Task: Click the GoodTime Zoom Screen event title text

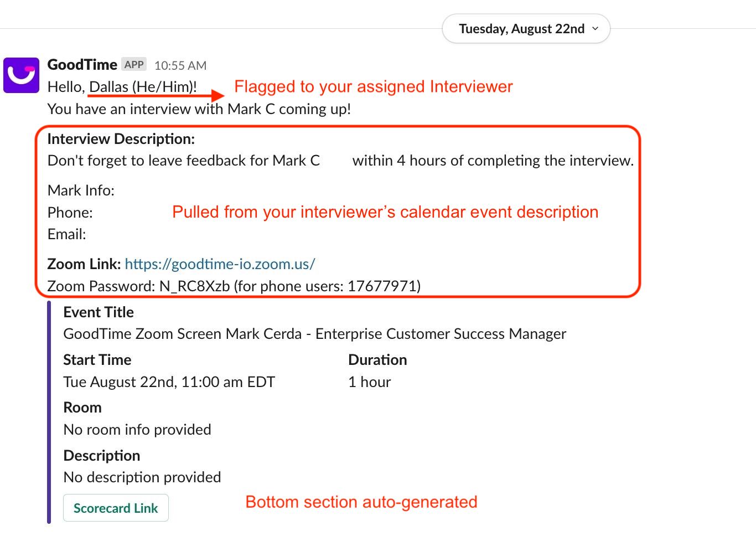Action: [314, 334]
